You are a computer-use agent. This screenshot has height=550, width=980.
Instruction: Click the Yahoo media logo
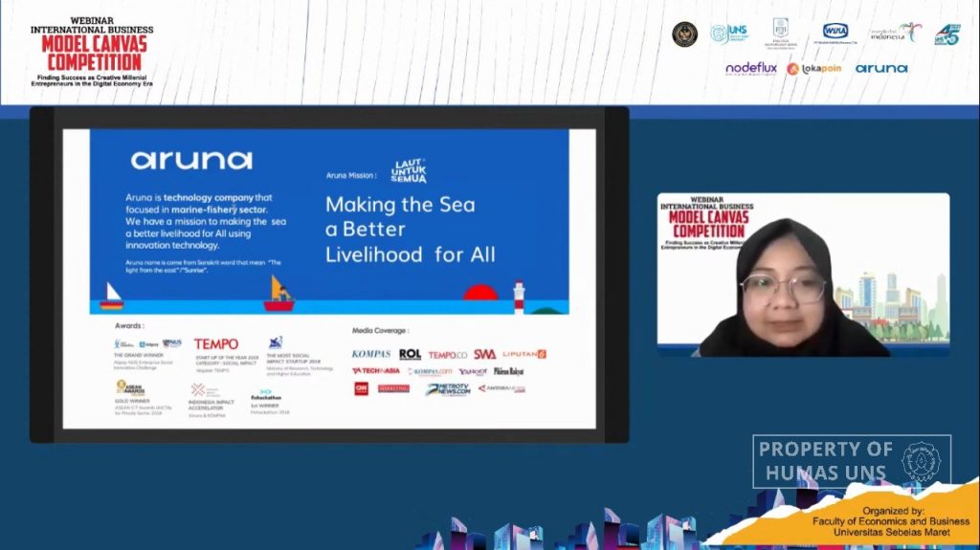tap(473, 371)
